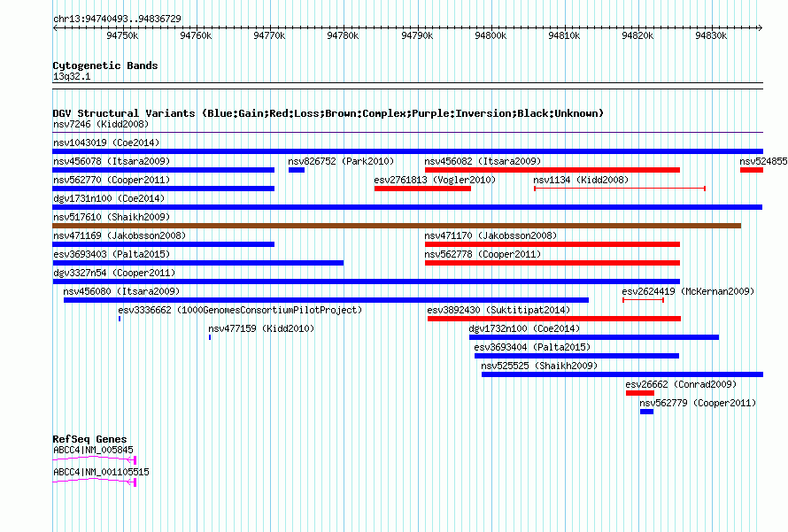
Task: Click the magenta gene glyph under ABCC4|NM_005845
Action: pyautogui.click(x=95, y=459)
